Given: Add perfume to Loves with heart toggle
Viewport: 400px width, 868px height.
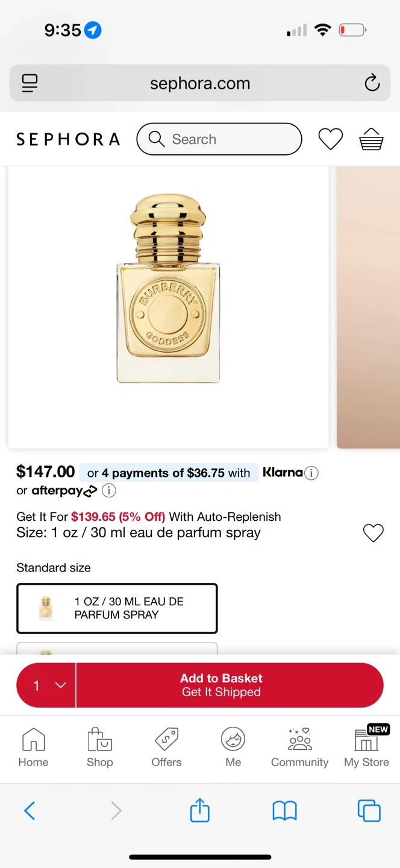Looking at the screenshot, I should [x=373, y=533].
